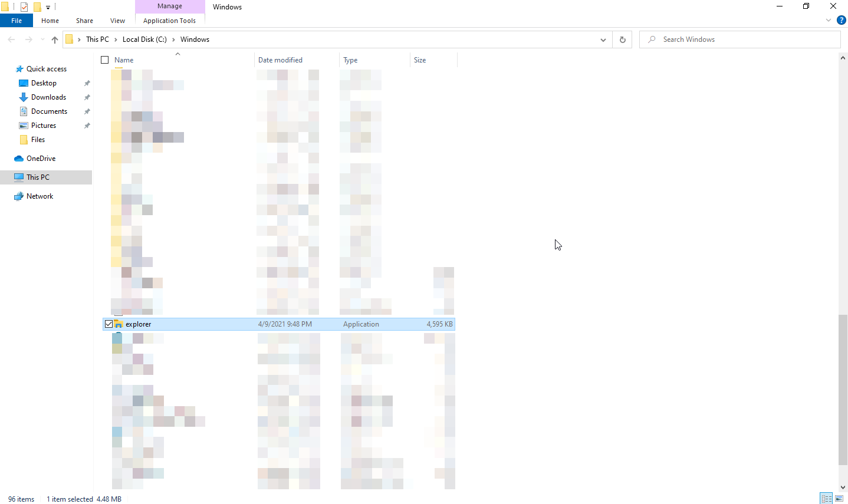The height and width of the screenshot is (504, 848).
Task: Click the scrollbar down arrow
Action: coord(843,487)
